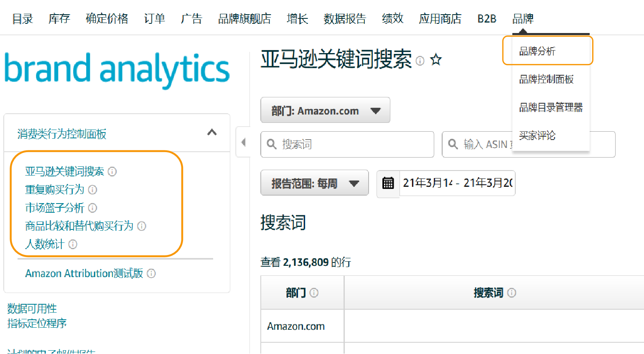Viewport: 644px width, 354px height.
Task: Collapse the 消费类行为控制面板 section chevron
Action: pyautogui.click(x=212, y=132)
